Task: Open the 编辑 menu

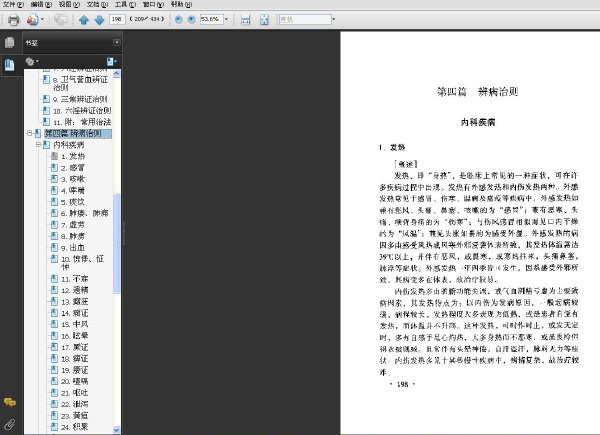Action: tap(41, 4)
